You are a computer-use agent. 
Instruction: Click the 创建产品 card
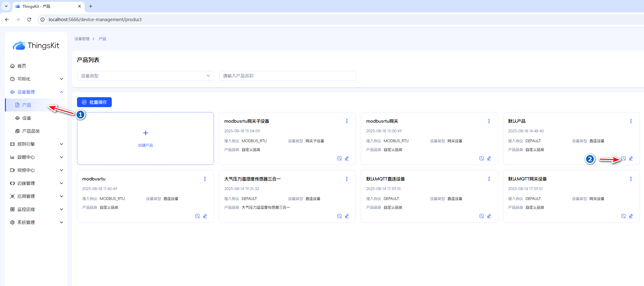click(x=145, y=138)
